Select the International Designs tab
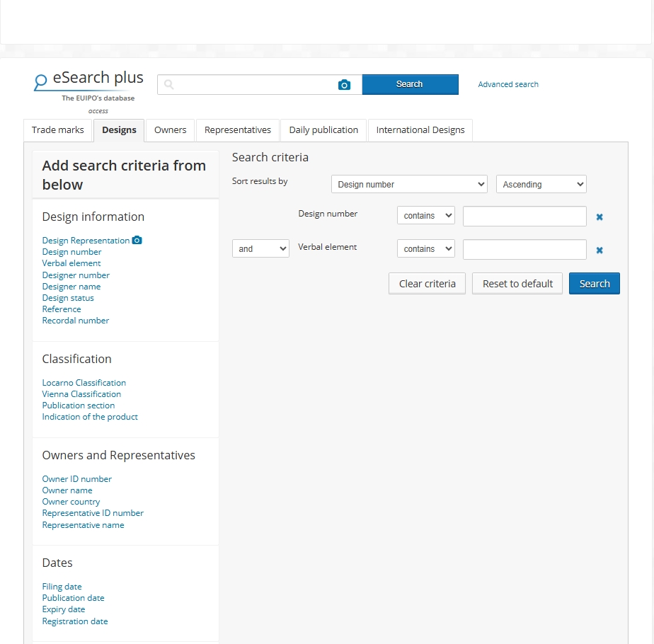 420,130
